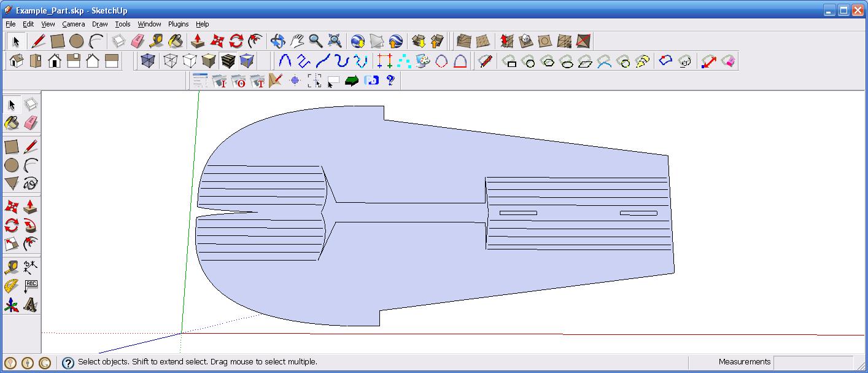Select the Orbit camera tool
This screenshot has height=373, width=868.
277,41
